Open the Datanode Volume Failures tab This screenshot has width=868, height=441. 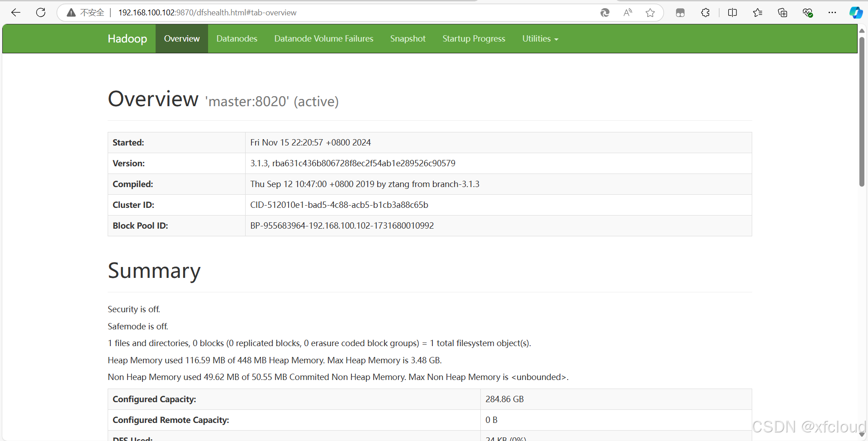coord(324,39)
